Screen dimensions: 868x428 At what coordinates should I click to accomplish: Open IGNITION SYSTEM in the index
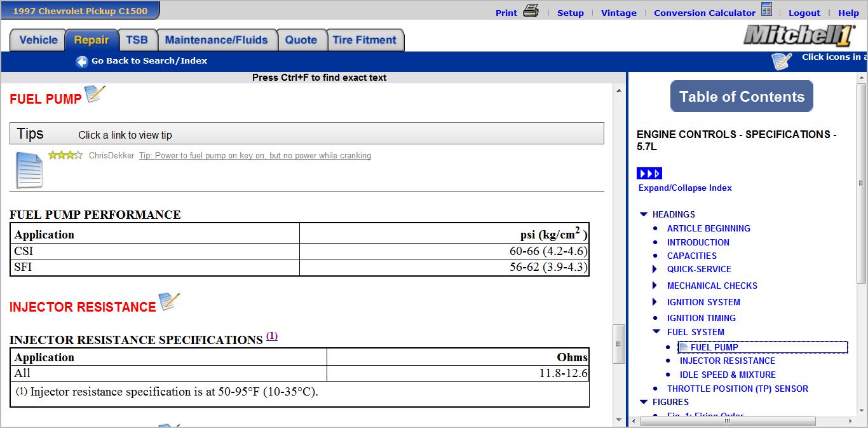coord(703,302)
